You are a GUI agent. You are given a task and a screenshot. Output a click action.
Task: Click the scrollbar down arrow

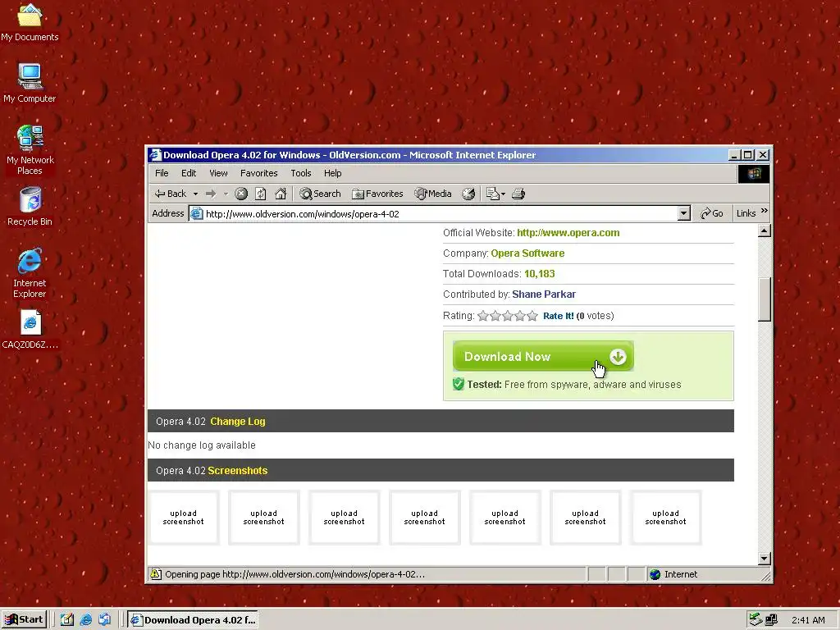pos(765,558)
